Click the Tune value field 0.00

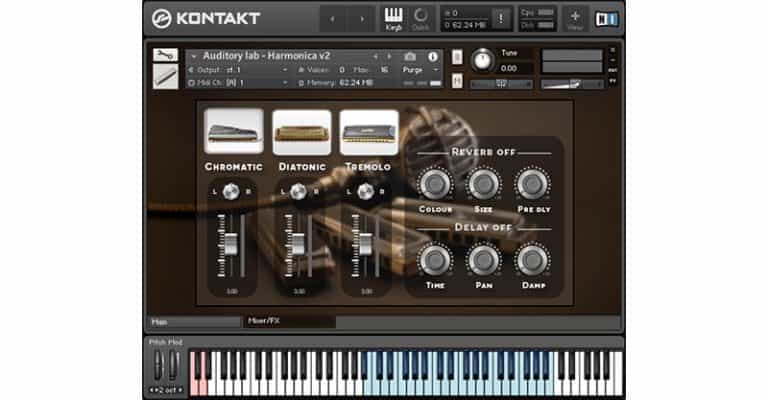pos(509,68)
